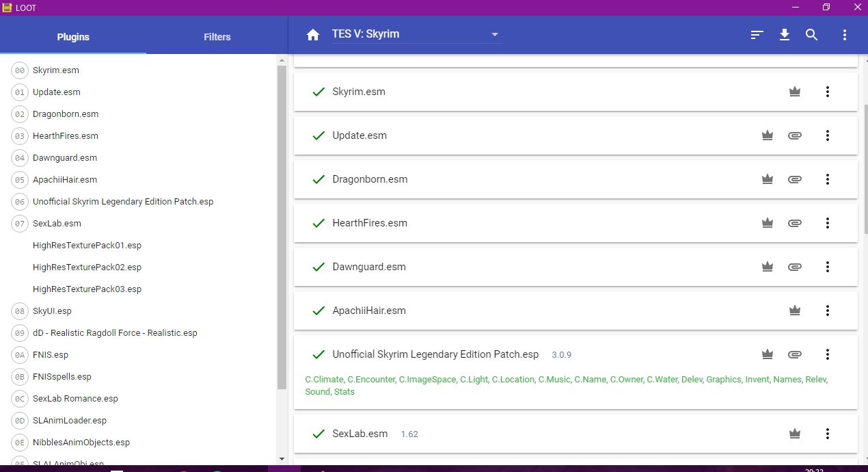Image resolution: width=868 pixels, height=472 pixels.
Task: Click crown icon on Unofficial Skyrim Legendary Patch card
Action: pos(768,354)
